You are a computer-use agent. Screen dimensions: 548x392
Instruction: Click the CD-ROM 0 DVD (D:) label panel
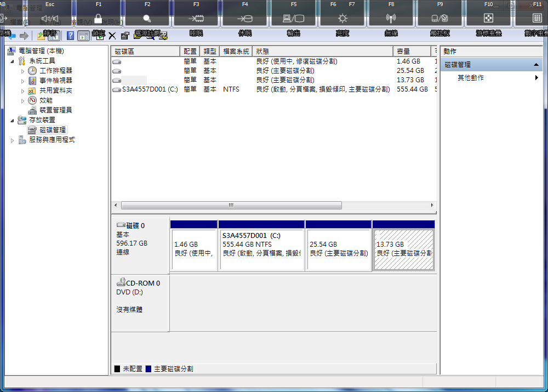(x=140, y=303)
